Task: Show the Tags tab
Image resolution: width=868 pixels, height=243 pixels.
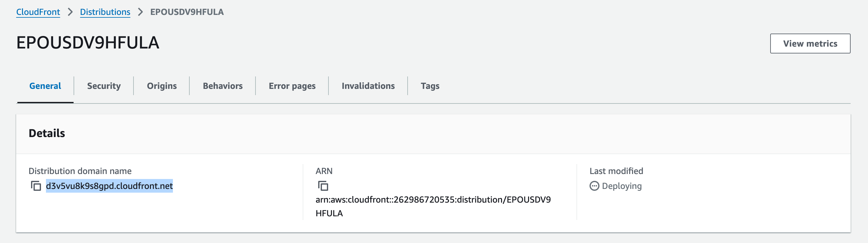Action: (430, 86)
